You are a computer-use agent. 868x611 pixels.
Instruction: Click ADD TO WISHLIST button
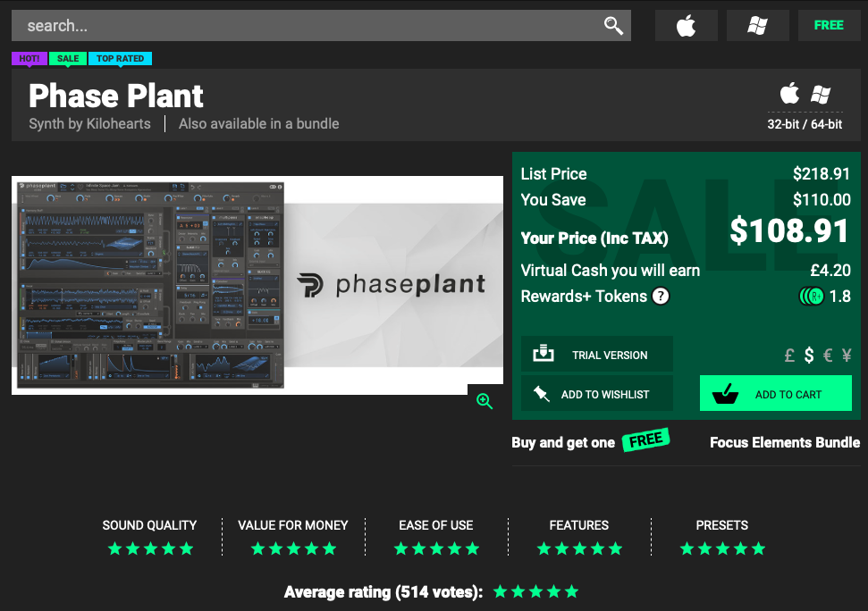[597, 394]
